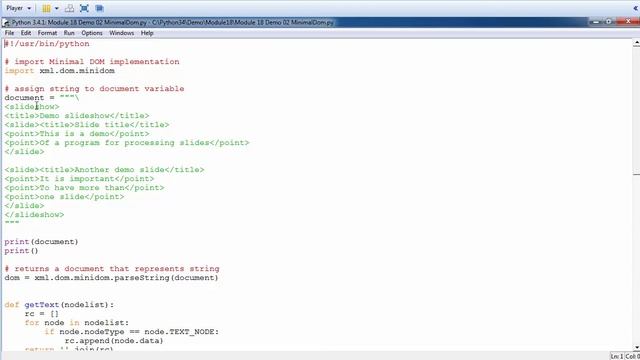This screenshot has width=640, height=360.
Task: Click the '<title>Demo slideshow</title>' line
Action: (x=77, y=116)
